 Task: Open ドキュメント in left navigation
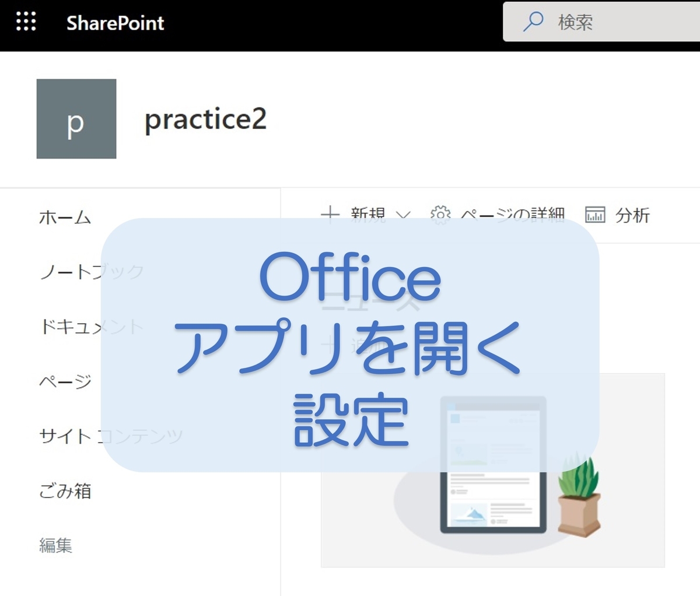[91, 327]
